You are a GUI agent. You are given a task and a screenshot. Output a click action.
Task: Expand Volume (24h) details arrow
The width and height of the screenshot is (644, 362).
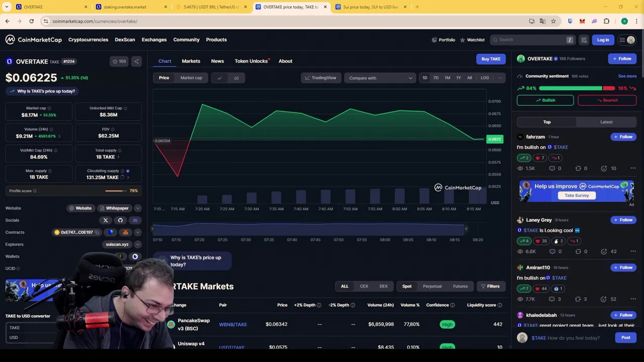pyautogui.click(x=59, y=136)
